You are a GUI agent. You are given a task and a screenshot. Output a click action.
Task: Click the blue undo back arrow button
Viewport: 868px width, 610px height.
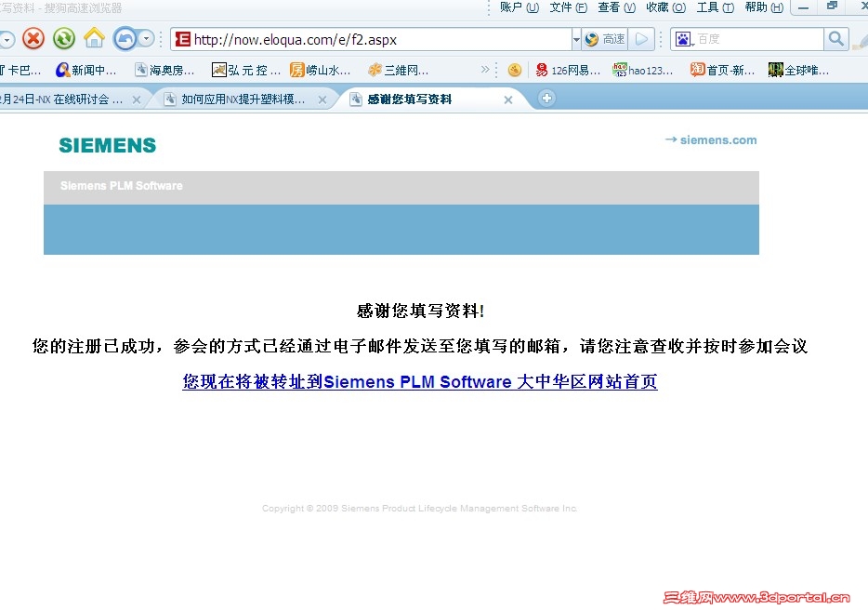[125, 39]
